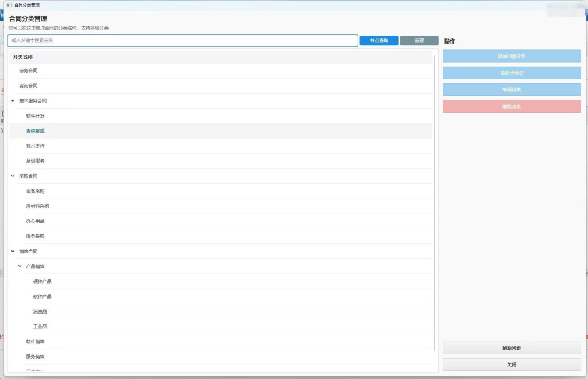588x379 pixels.
Task: Select the 劳务合同 category row
Action: [x=28, y=71]
